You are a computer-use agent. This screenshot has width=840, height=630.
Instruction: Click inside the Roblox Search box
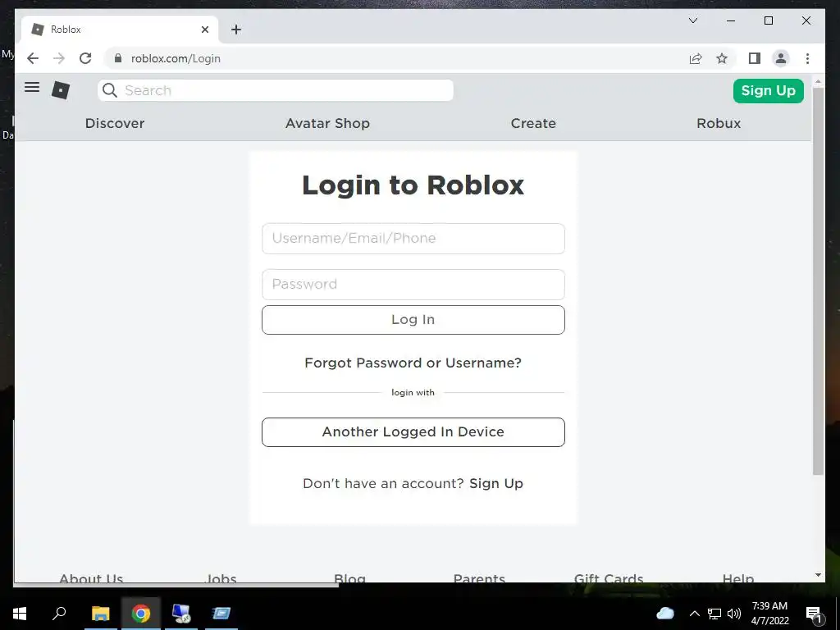tap(276, 90)
